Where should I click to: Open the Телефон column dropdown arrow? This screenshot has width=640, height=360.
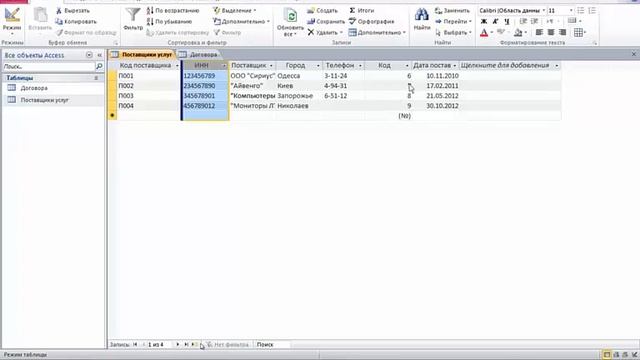360,66
